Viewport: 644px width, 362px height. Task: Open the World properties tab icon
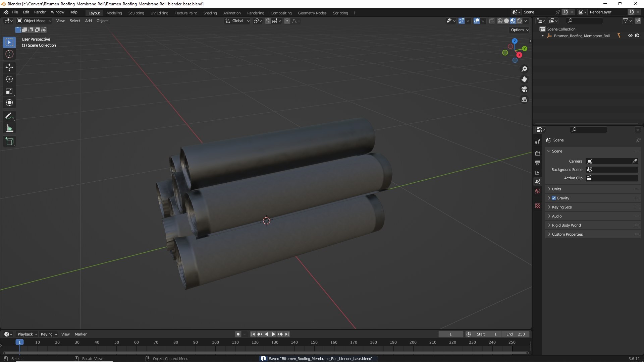538,191
